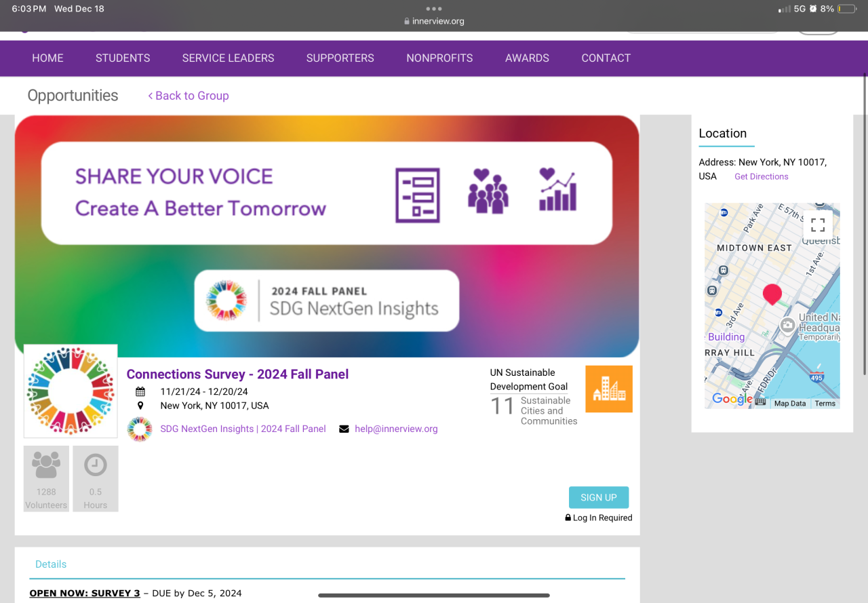Click the Opportunities page heading
Screen dimensions: 868x603
(x=73, y=96)
